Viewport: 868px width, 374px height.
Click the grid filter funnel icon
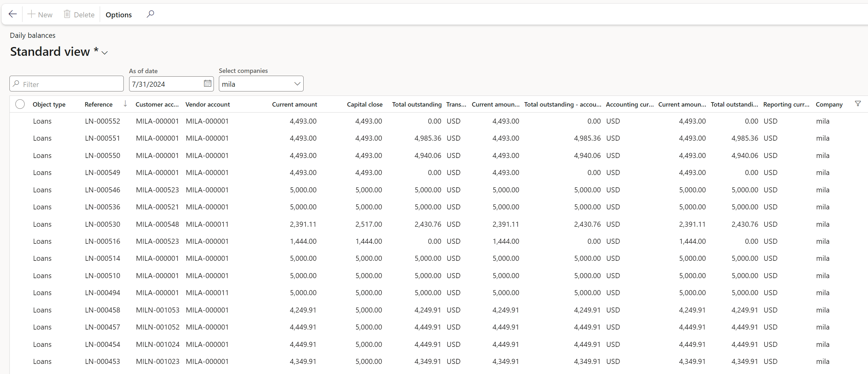(858, 103)
